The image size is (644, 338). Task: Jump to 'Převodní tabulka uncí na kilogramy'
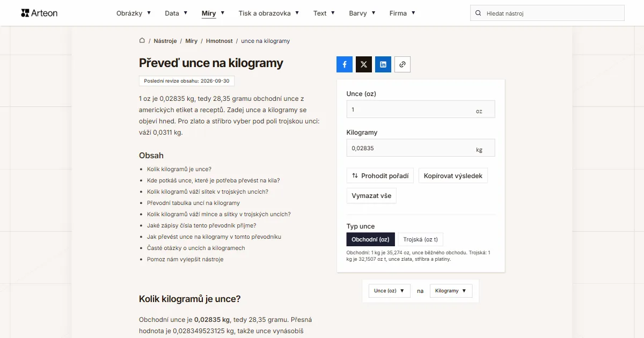click(x=194, y=203)
